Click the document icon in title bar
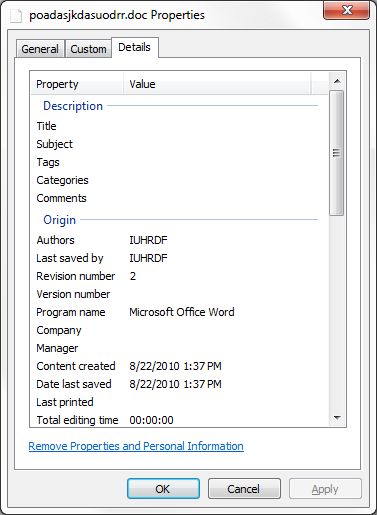 [16, 15]
